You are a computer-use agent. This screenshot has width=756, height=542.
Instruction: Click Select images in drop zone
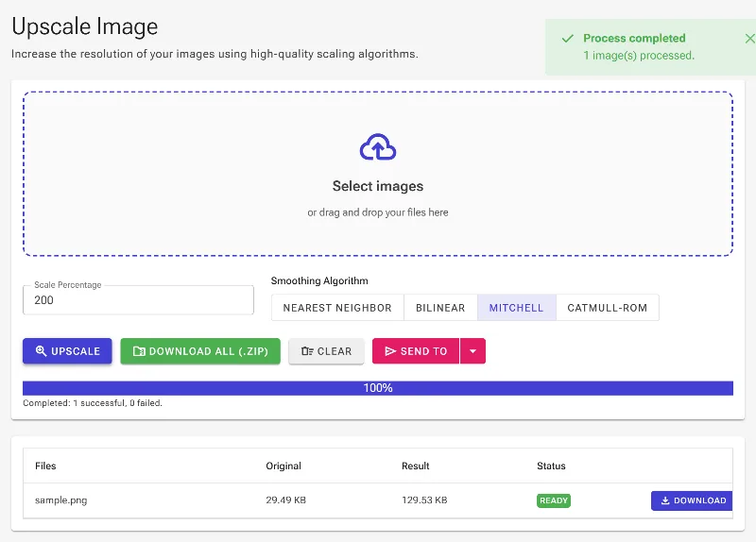click(x=377, y=186)
